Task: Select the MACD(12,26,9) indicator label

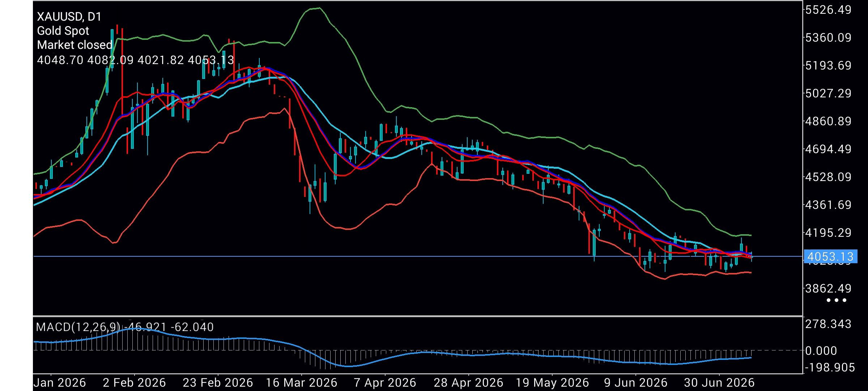Action: [78, 327]
